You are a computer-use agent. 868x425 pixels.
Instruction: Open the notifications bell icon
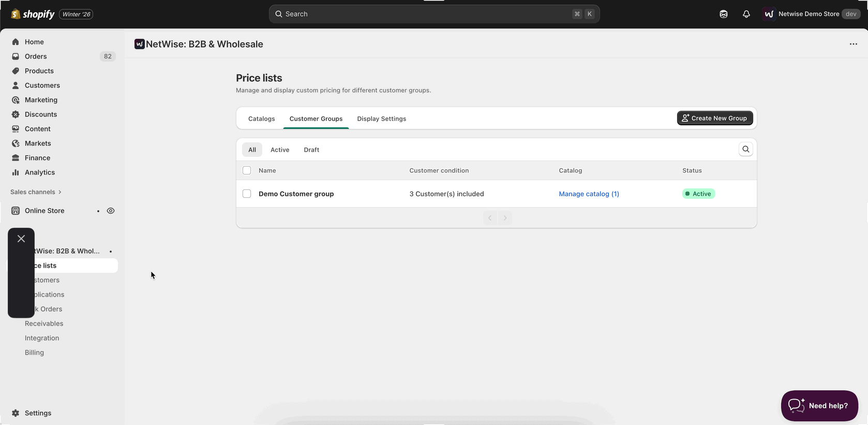pyautogui.click(x=746, y=14)
